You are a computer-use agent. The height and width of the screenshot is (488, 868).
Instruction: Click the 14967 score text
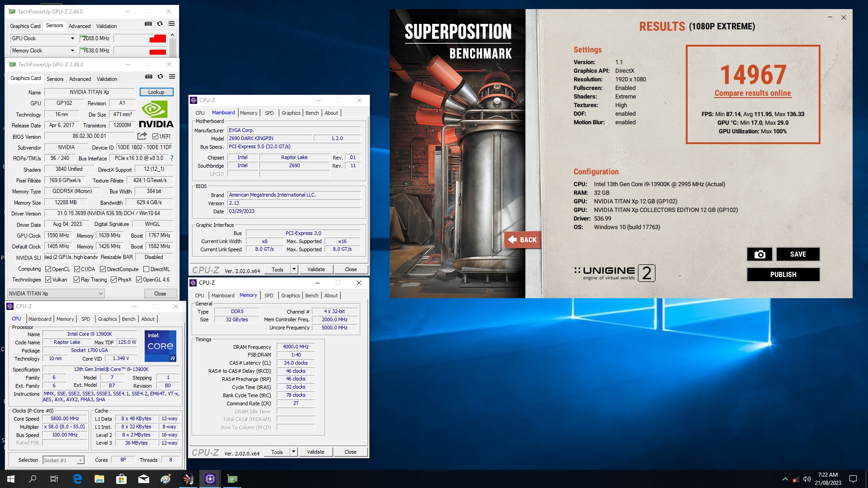click(753, 75)
